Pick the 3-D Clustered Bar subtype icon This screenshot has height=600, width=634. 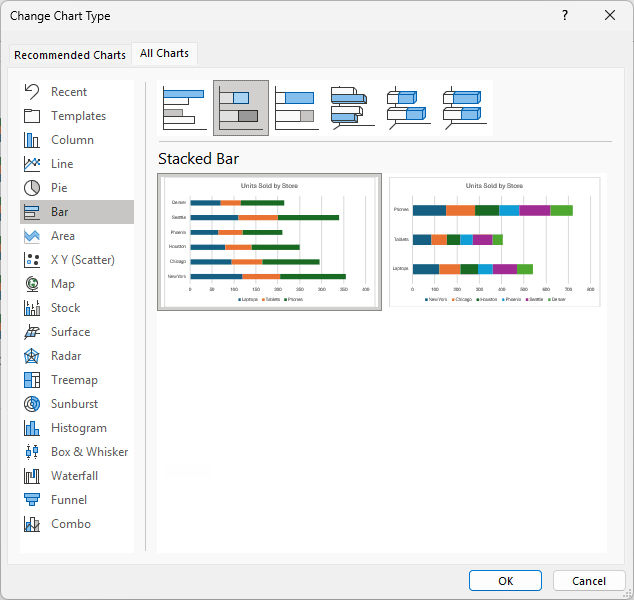click(x=353, y=108)
